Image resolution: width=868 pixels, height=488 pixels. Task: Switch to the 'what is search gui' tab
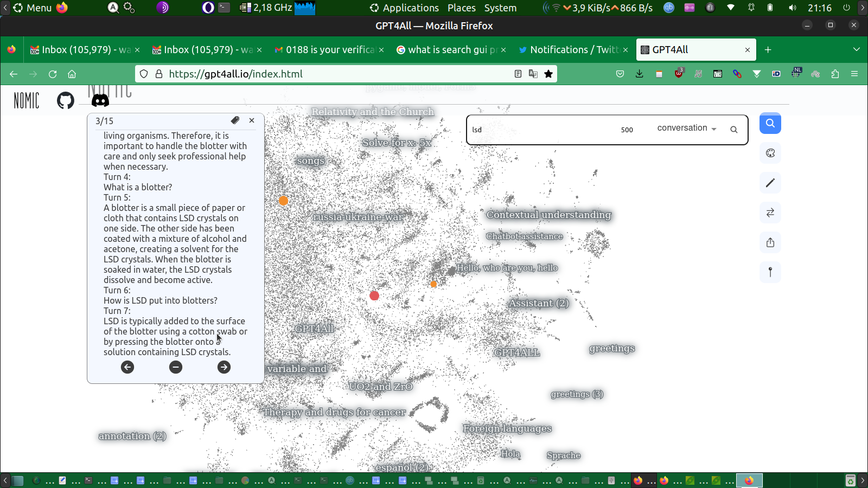coord(450,50)
